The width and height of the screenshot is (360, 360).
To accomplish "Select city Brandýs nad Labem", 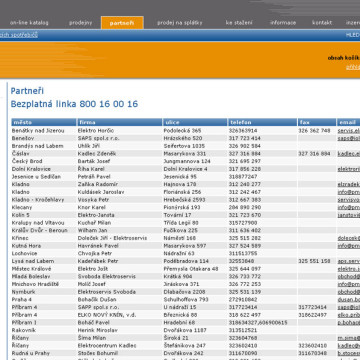I will (x=37, y=146).
